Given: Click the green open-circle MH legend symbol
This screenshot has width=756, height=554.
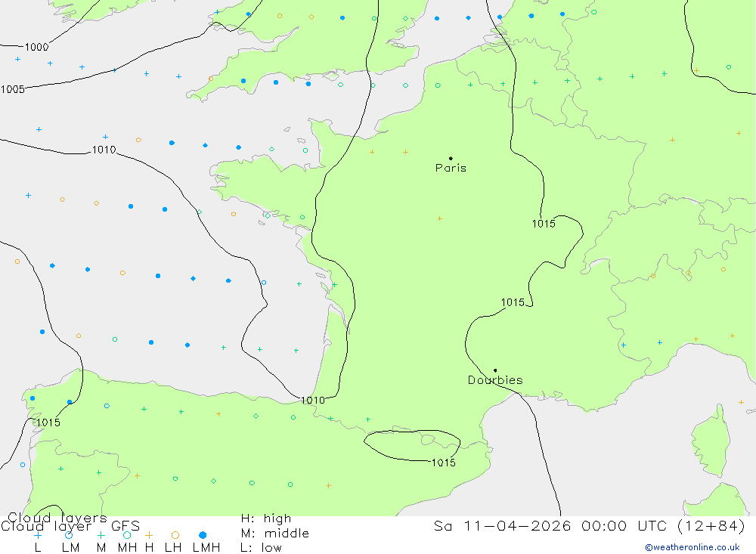Looking at the screenshot, I should coord(127,535).
